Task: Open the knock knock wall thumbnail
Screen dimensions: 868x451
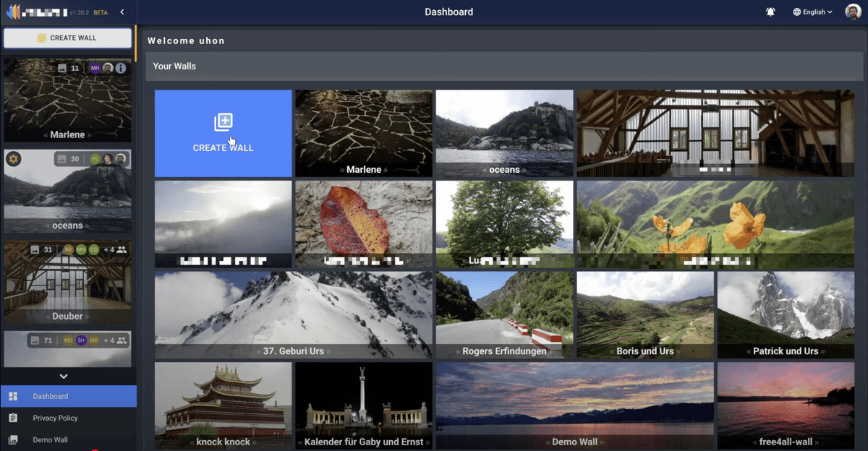Action: tap(223, 405)
